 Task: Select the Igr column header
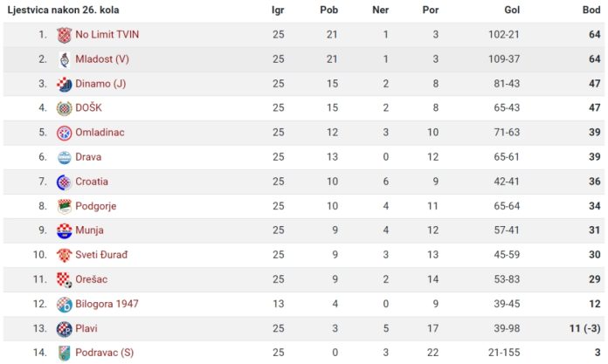click(278, 10)
